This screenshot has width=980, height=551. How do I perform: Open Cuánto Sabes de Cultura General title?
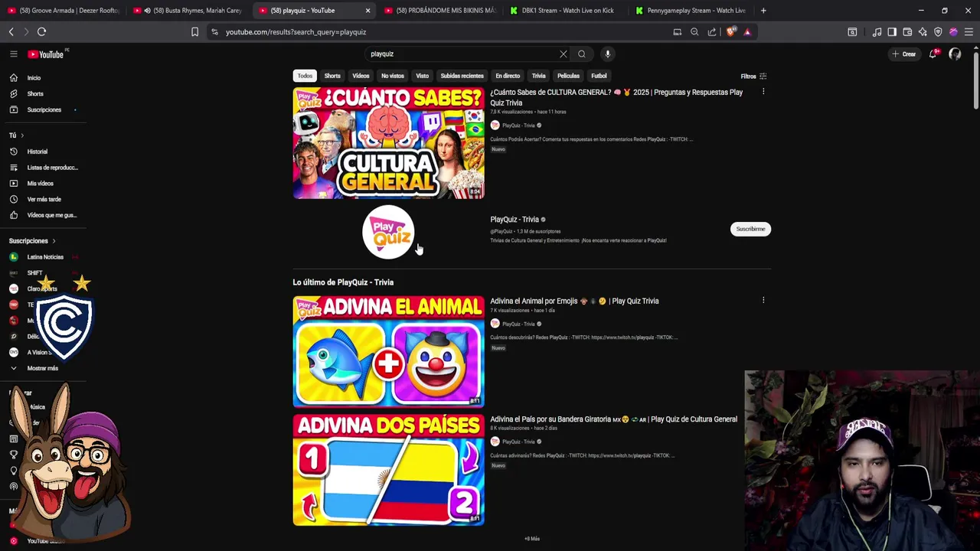point(616,97)
